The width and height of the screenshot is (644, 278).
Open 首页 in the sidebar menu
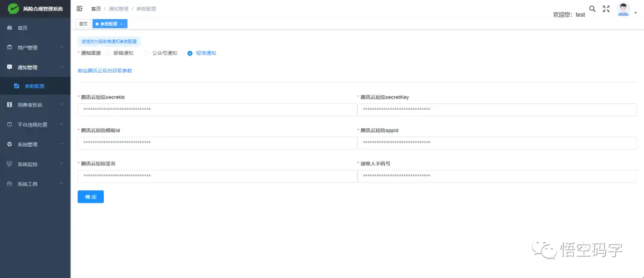[x=35, y=28]
